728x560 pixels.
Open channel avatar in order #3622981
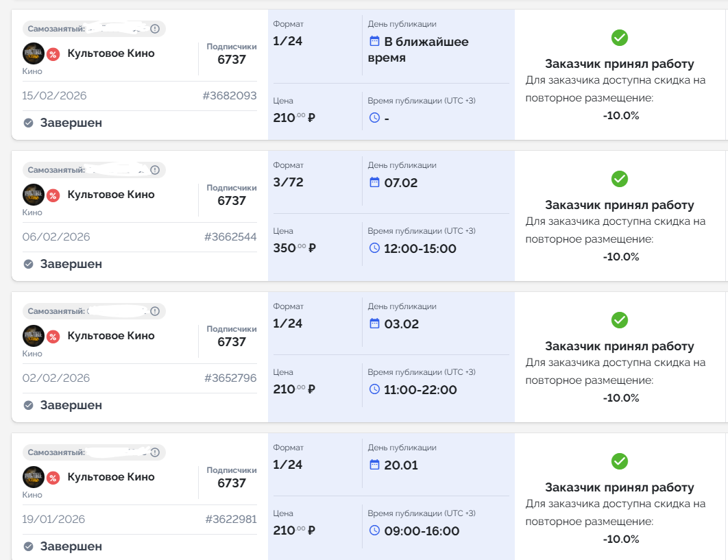pos(34,477)
